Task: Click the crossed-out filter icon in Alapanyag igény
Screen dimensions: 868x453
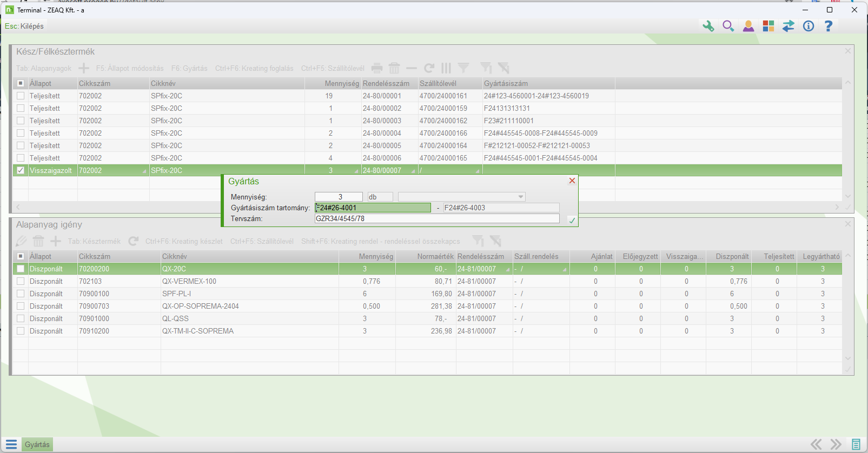Action: pyautogui.click(x=495, y=241)
